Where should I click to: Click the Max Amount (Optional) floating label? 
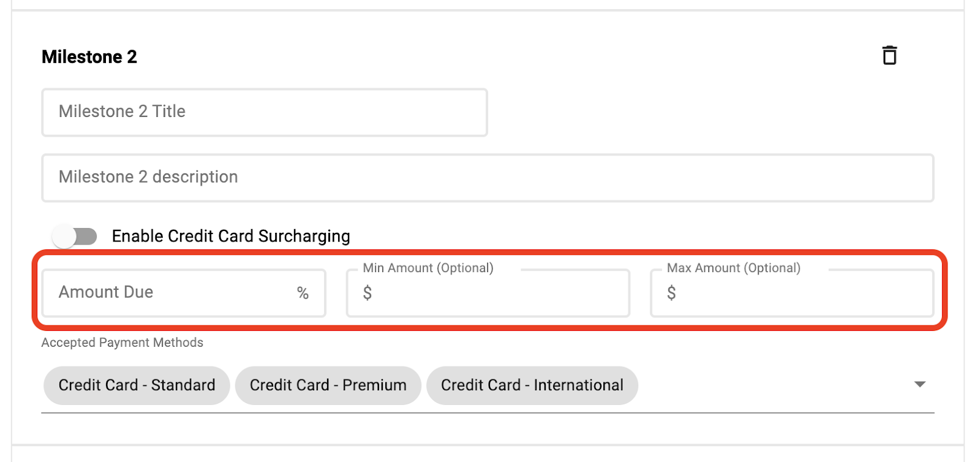(x=734, y=268)
